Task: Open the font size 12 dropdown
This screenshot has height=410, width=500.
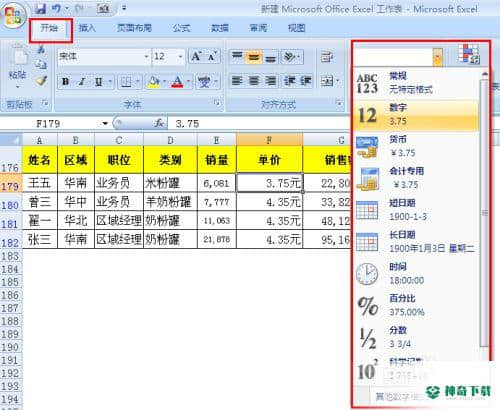Action: tap(180, 57)
